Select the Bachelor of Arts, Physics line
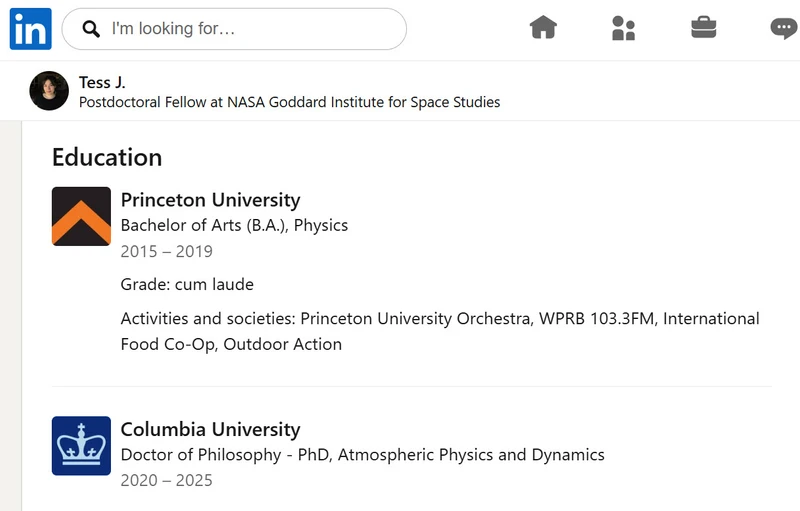800x511 pixels. (234, 225)
